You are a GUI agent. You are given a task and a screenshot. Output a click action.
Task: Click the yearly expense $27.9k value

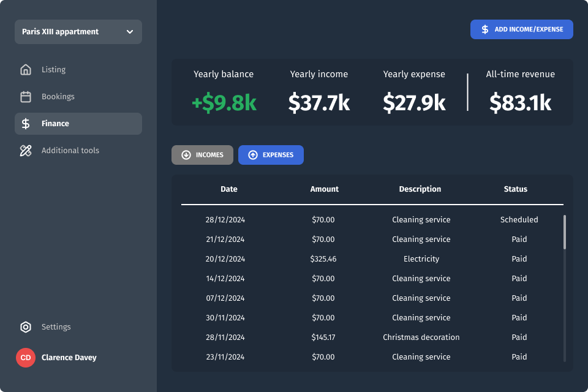414,103
